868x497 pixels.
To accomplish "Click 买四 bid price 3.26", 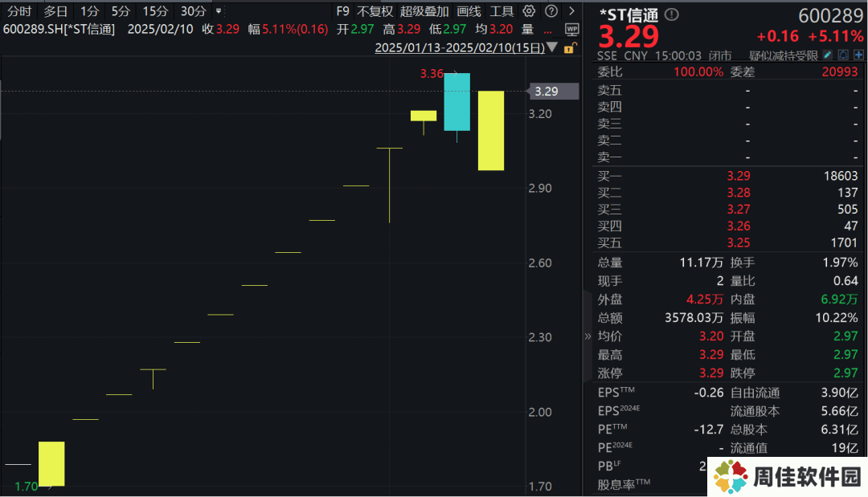I will pyautogui.click(x=739, y=226).
